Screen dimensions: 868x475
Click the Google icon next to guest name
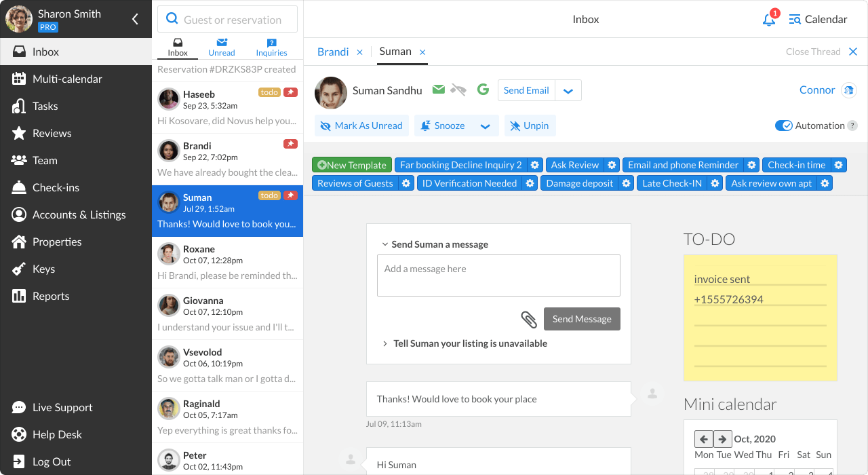click(483, 90)
